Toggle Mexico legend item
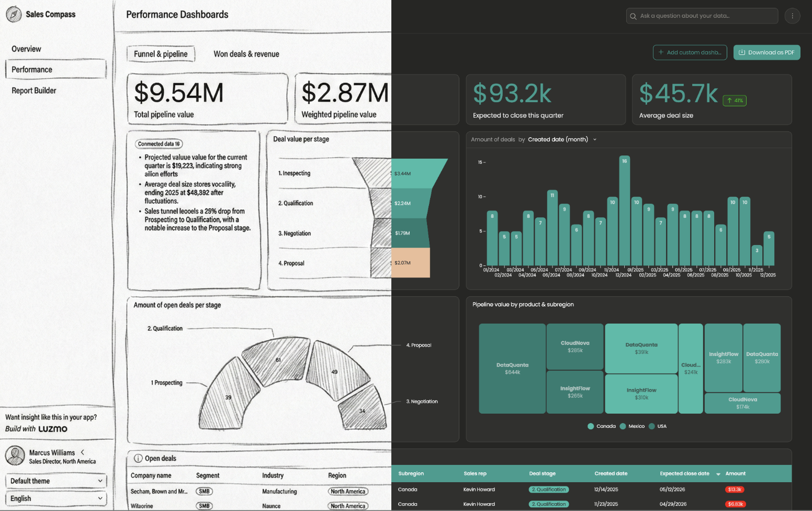 pyautogui.click(x=632, y=426)
